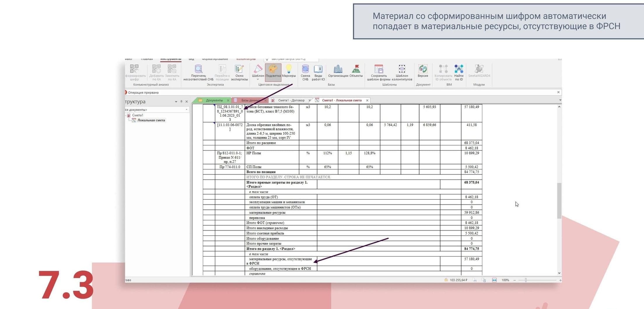Close the Документы tab
Viewport: 644px width, 309px height.
tap(228, 100)
